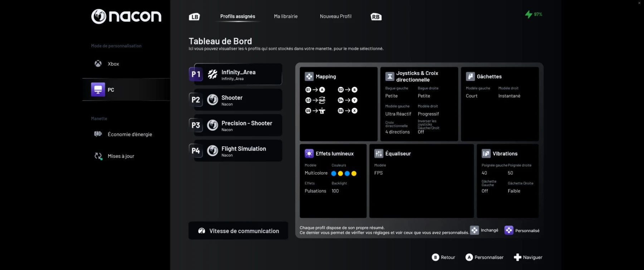Click the RB bumper icon
The width and height of the screenshot is (644, 270).
coord(376,16)
